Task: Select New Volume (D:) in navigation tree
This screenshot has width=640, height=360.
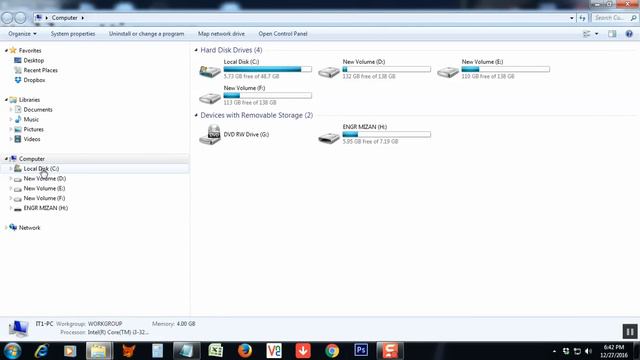Action: 44,178
